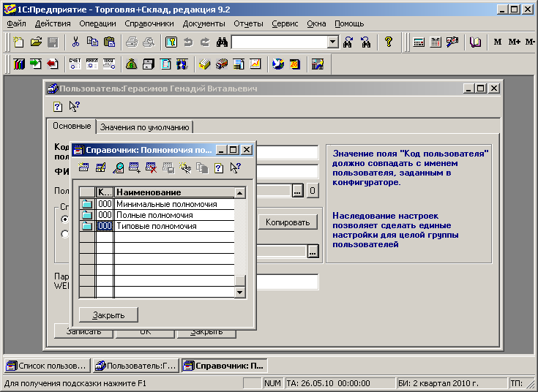Open the Файл menu
The image size is (538, 392).
pyautogui.click(x=16, y=23)
